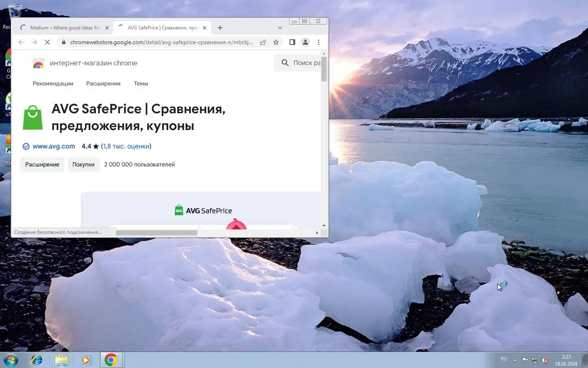Click Chrome taskbar icon
588x368 pixels.
coord(111,360)
